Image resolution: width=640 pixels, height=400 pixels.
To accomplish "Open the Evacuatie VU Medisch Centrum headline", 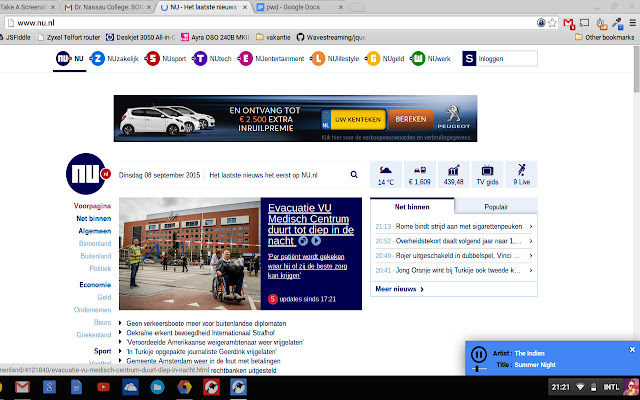I will pyautogui.click(x=310, y=224).
